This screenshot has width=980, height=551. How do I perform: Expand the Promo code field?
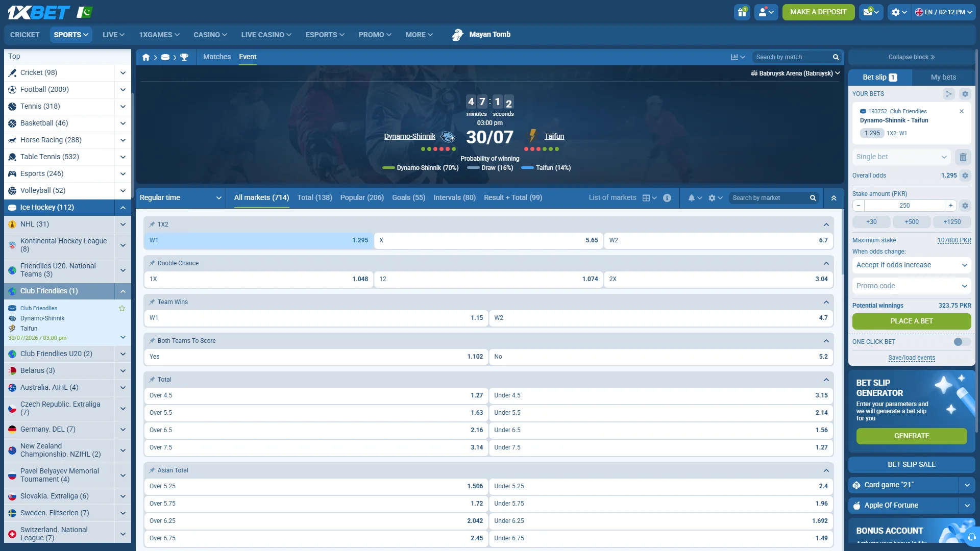point(912,286)
